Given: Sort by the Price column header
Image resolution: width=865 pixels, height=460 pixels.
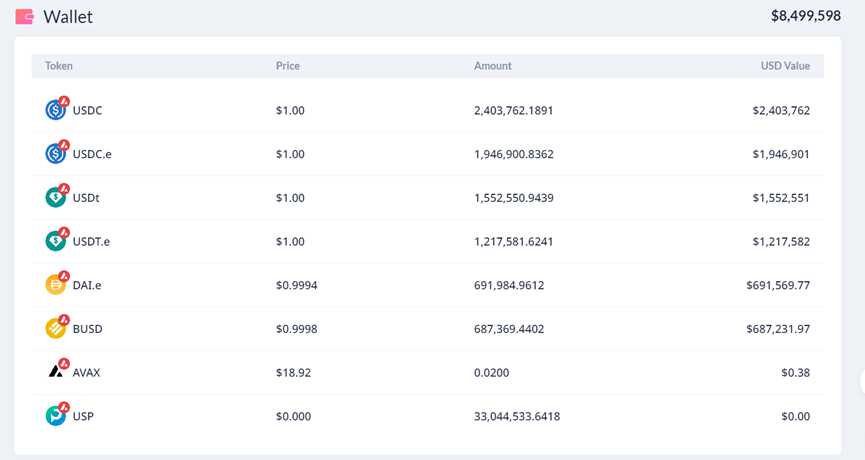Looking at the screenshot, I should pos(287,66).
